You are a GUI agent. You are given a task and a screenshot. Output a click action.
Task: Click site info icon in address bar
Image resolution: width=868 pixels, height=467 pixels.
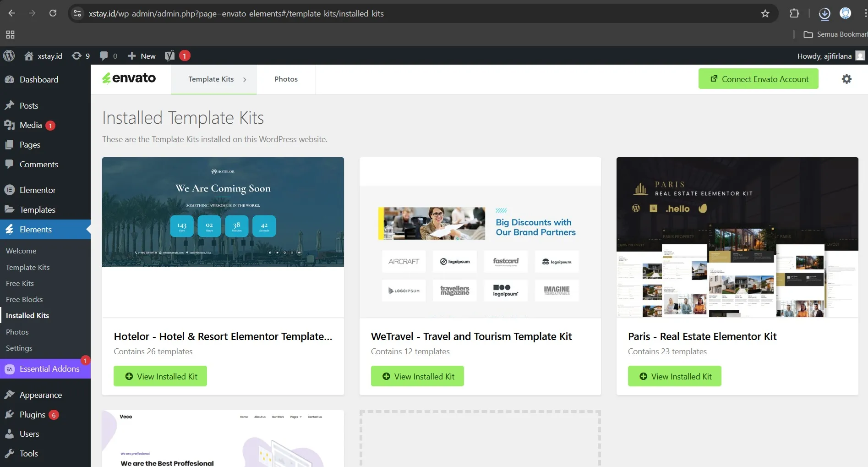77,14
